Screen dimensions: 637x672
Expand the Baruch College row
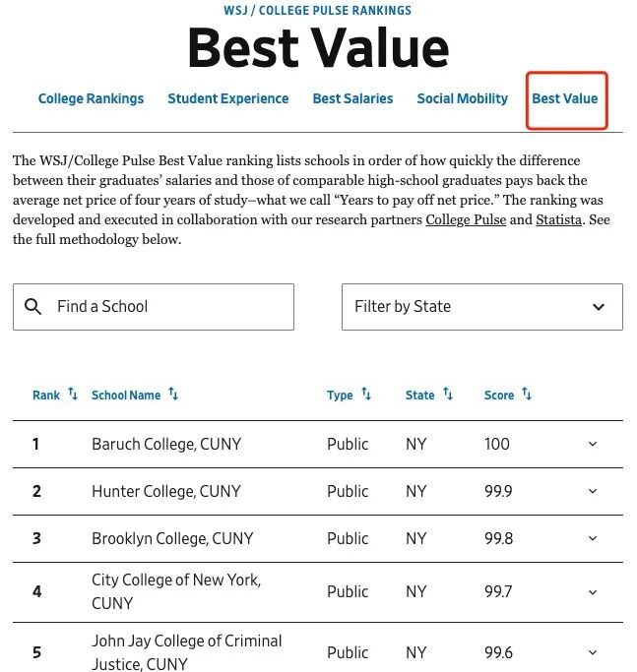pyautogui.click(x=592, y=444)
